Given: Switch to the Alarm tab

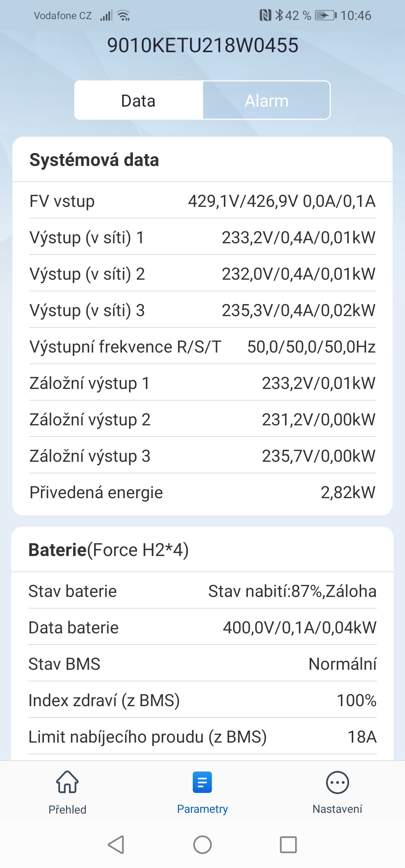Looking at the screenshot, I should pyautogui.click(x=267, y=101).
